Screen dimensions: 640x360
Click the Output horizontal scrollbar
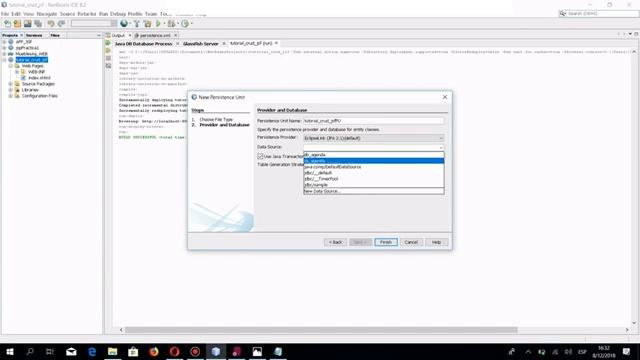coord(321,330)
